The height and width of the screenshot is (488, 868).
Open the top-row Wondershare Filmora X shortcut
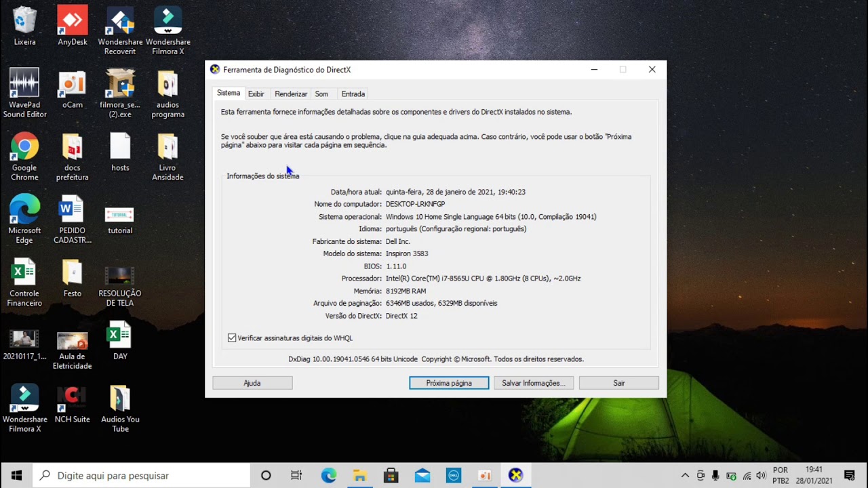tap(167, 30)
